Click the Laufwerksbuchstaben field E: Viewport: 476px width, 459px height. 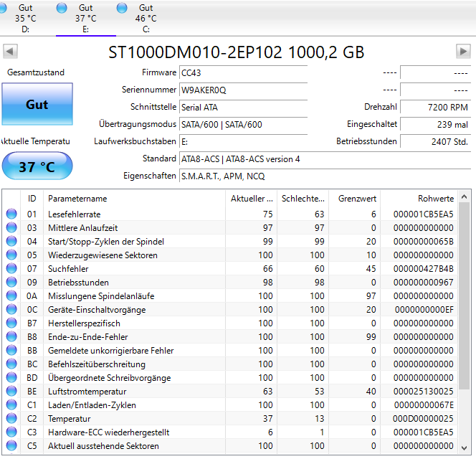pos(244,142)
